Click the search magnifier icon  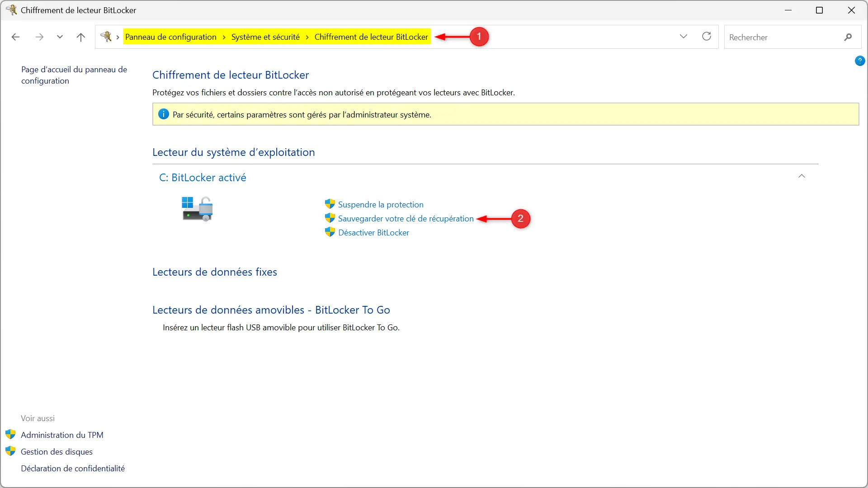[x=848, y=37]
